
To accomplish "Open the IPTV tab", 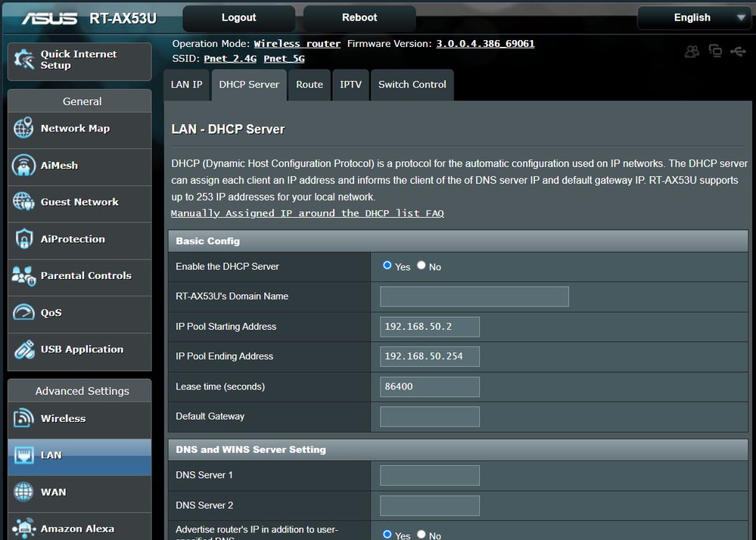I will [x=350, y=85].
